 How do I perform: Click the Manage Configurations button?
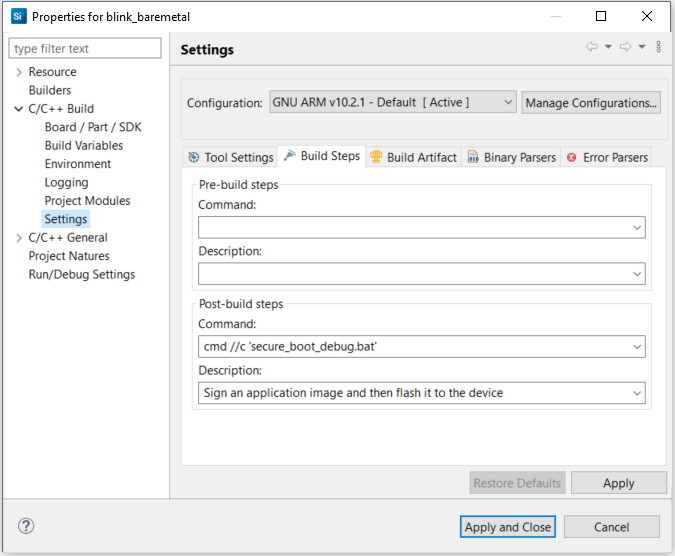[x=591, y=102]
